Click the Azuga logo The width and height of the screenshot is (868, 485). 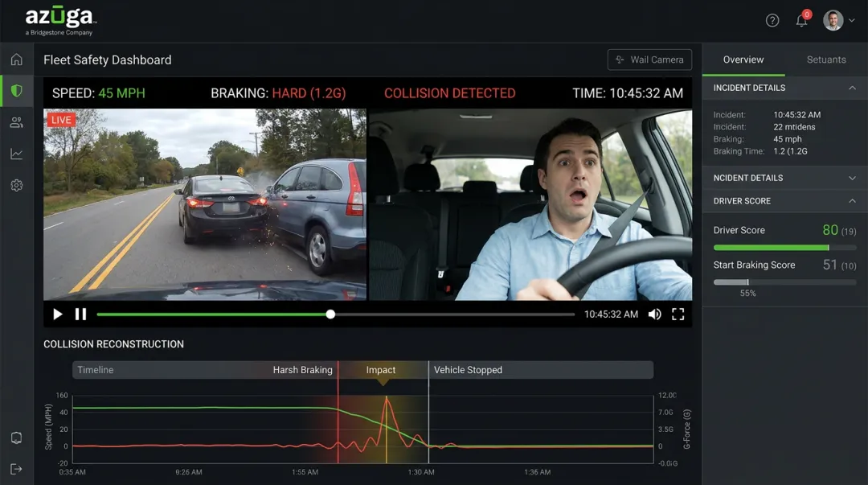[x=61, y=20]
